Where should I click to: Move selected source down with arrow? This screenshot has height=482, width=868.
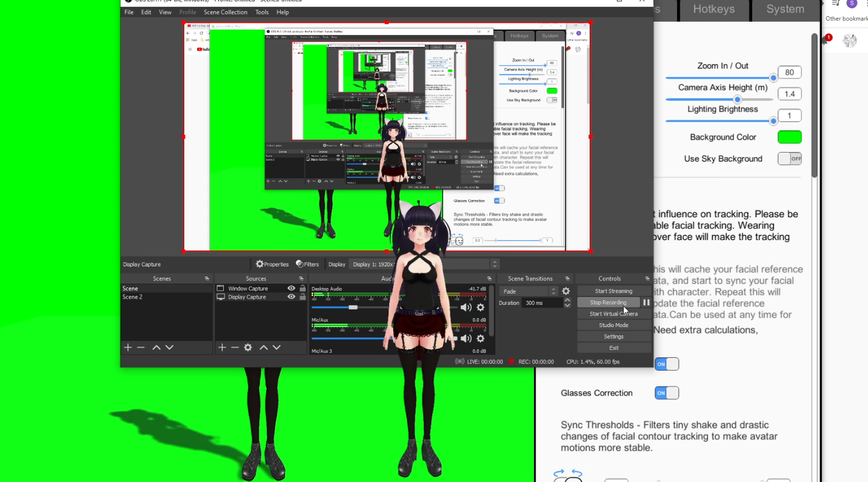(277, 348)
